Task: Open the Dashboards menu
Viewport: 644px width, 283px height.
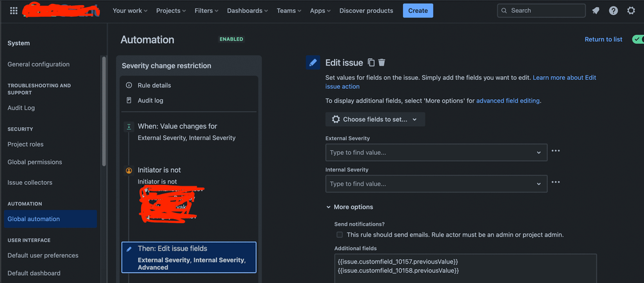Action: pyautogui.click(x=248, y=11)
